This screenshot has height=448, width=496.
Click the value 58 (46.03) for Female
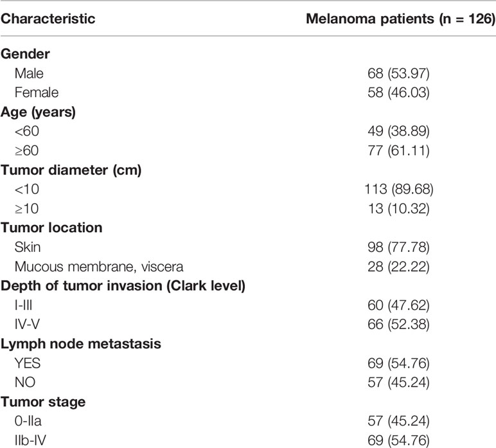point(398,93)
